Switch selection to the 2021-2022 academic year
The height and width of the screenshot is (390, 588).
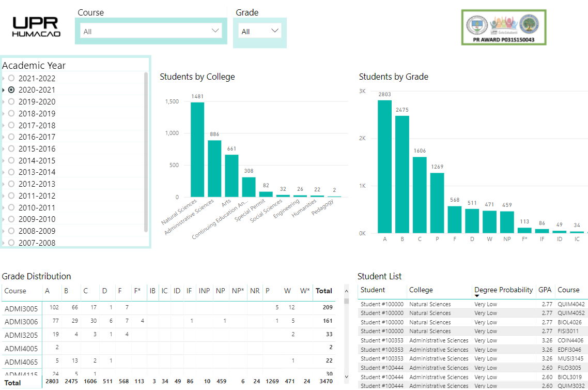click(10, 78)
